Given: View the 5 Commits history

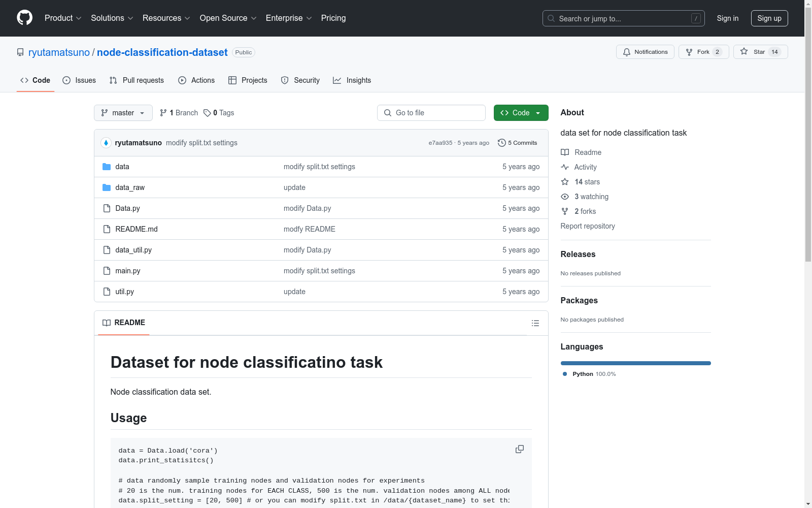Looking at the screenshot, I should pyautogui.click(x=518, y=143).
